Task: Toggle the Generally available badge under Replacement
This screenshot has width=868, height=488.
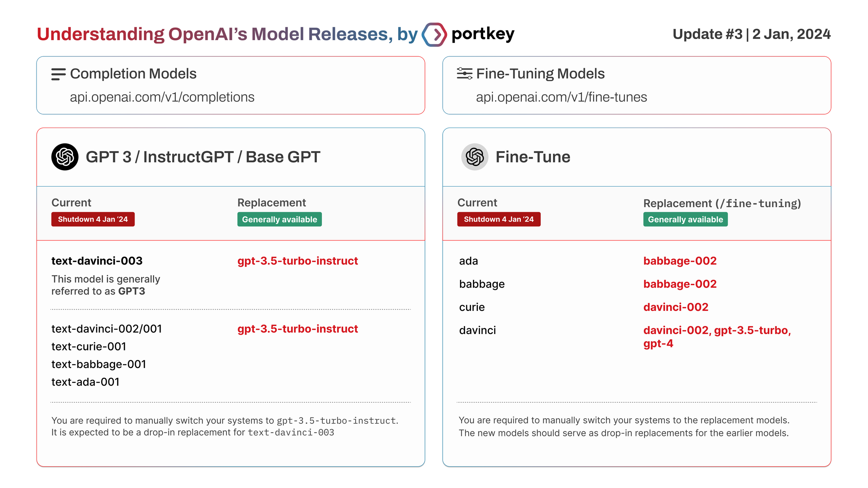Action: click(279, 219)
